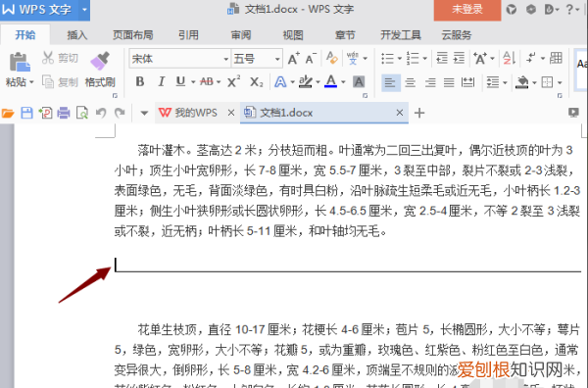Toggle Italic formatting

tap(162, 81)
